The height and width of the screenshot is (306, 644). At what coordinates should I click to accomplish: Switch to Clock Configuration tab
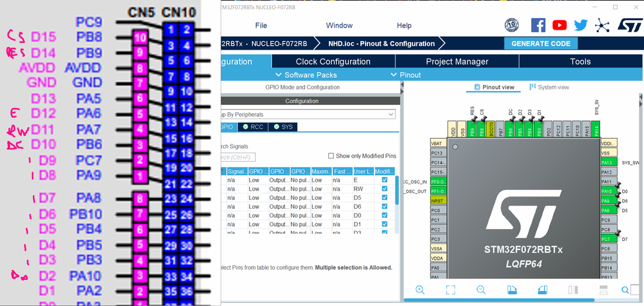[x=333, y=62]
